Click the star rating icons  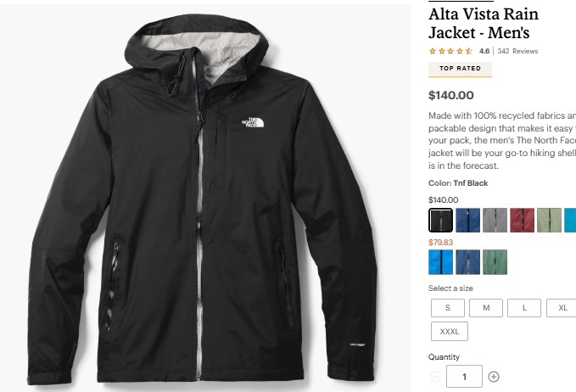(450, 51)
